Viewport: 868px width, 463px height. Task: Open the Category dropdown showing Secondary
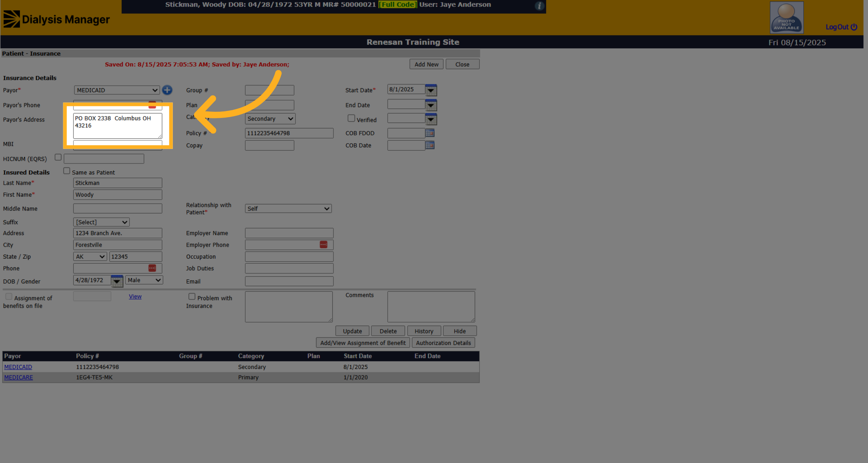(270, 119)
